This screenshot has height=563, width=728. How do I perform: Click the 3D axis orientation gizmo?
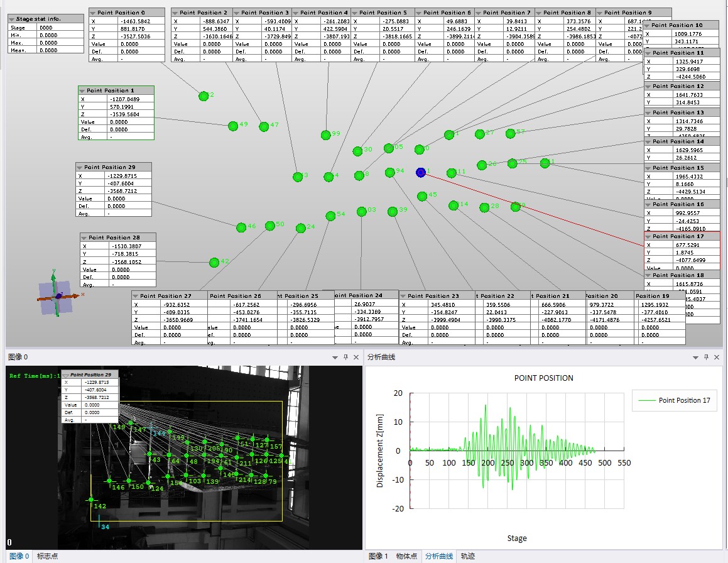[57, 295]
